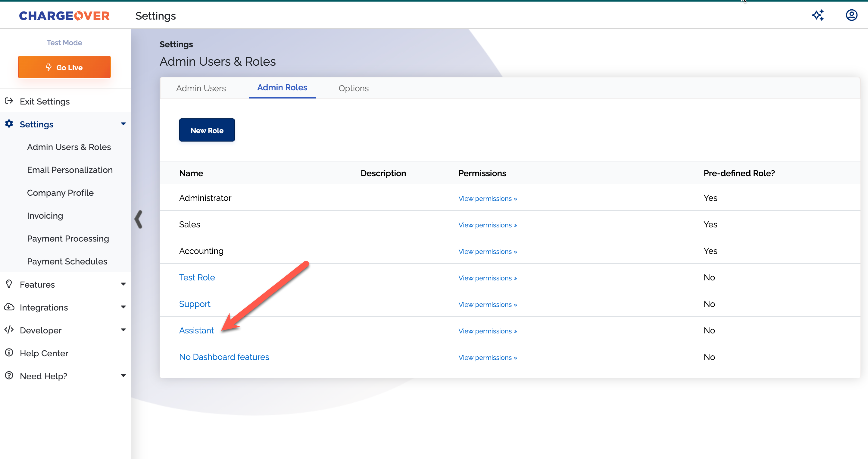Viewport: 868px width, 459px height.
Task: Open Email Personalization settings
Action: (70, 170)
